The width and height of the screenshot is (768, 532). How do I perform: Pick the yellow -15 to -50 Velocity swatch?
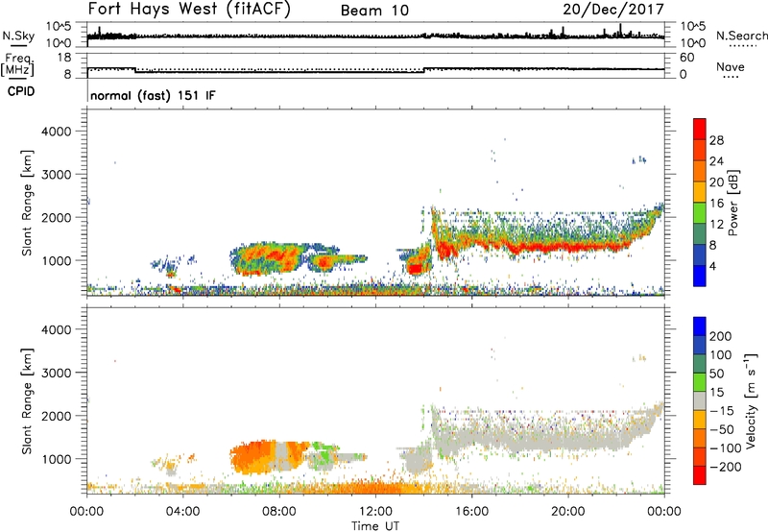[x=700, y=420]
